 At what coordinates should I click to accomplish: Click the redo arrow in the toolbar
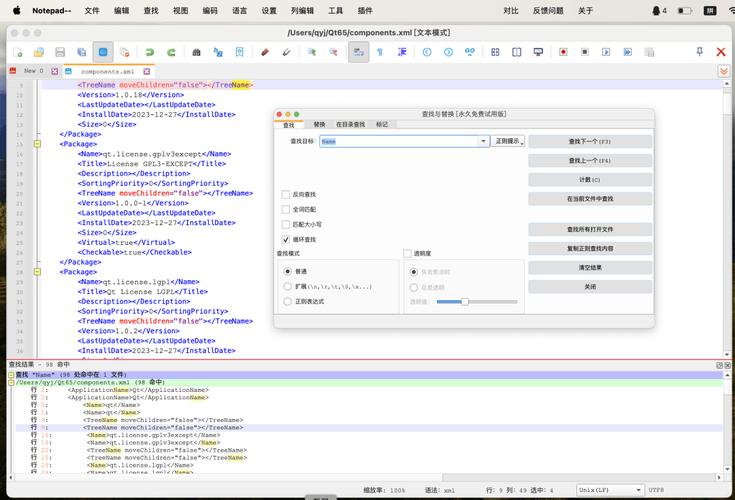tap(171, 51)
